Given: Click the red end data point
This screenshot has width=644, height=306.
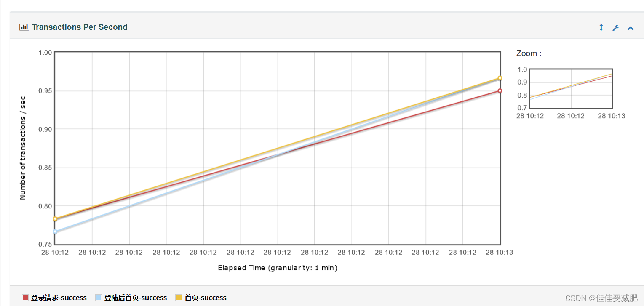Looking at the screenshot, I should pos(500,90).
